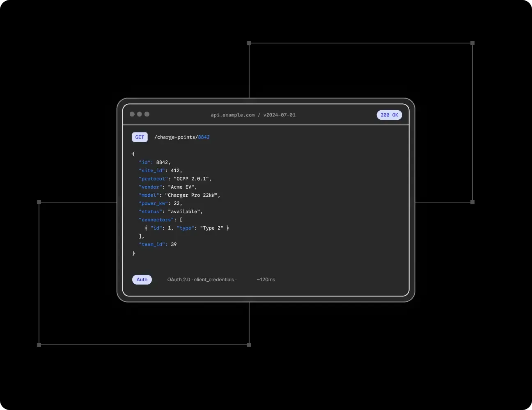Click the api.example.com / v2024-07-01 title
Image resolution: width=532 pixels, height=410 pixels.
(x=253, y=115)
